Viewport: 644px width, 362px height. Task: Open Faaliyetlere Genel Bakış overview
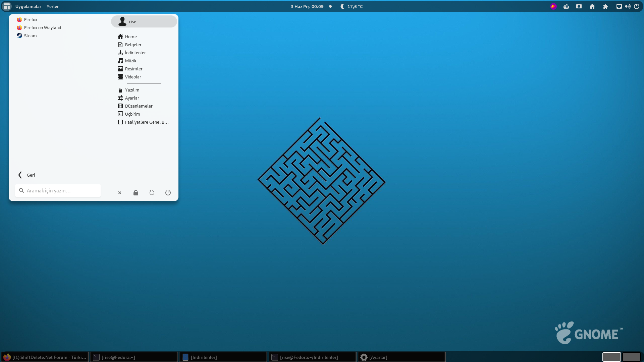[x=144, y=122]
